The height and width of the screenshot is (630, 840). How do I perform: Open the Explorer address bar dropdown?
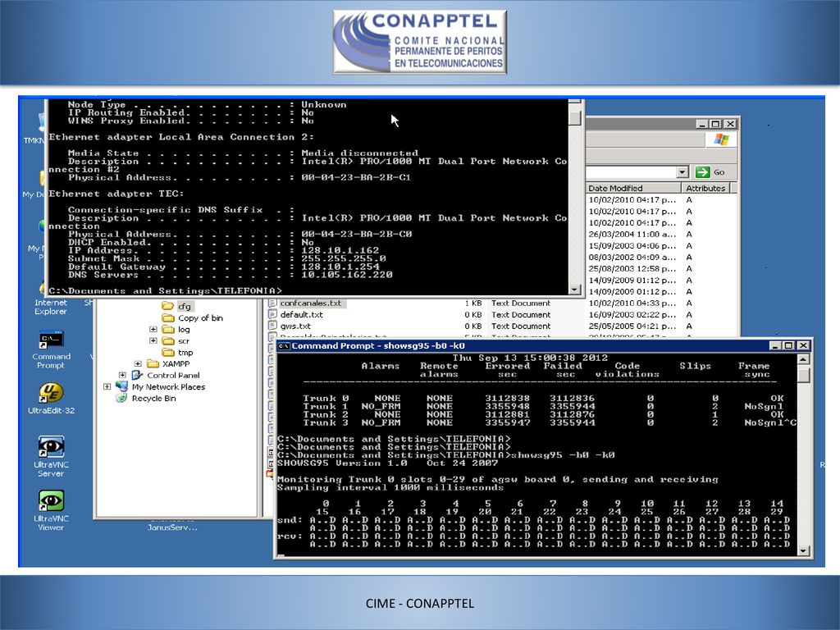pyautogui.click(x=682, y=172)
